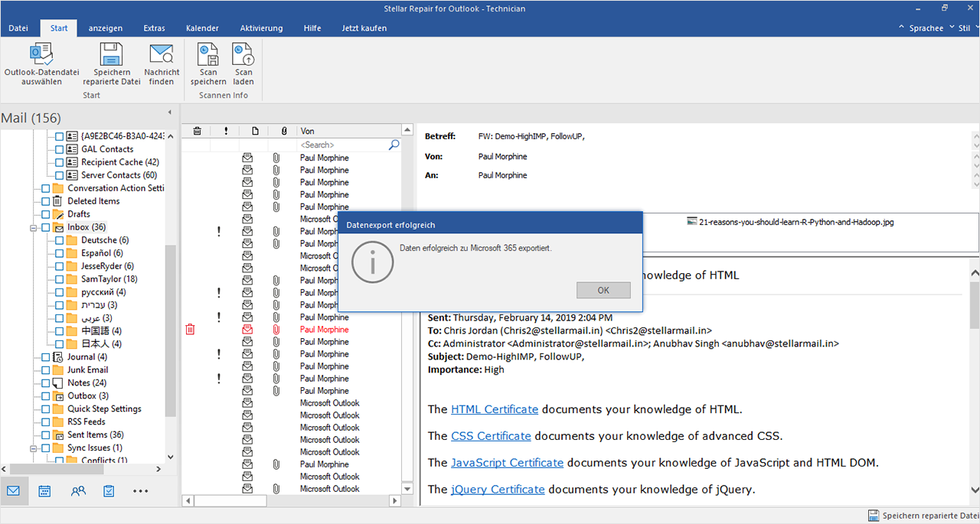Sort by importance exclamation column header
The height and width of the screenshot is (524, 980).
(x=226, y=131)
